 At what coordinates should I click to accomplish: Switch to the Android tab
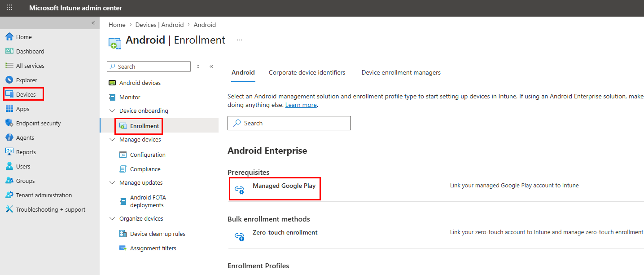click(x=243, y=72)
